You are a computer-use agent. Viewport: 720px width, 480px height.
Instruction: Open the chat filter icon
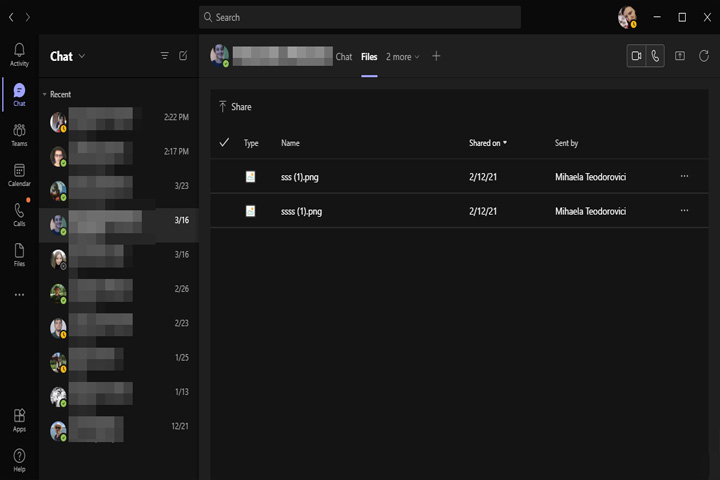[164, 56]
